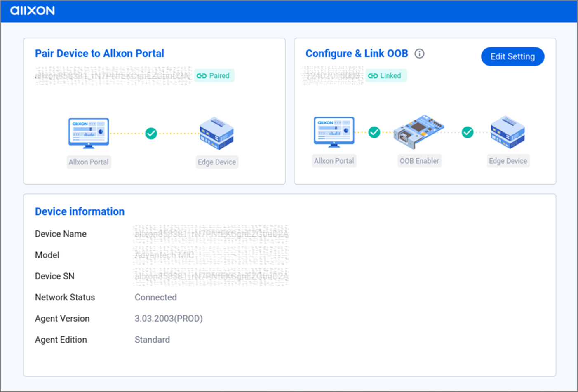Click the Edge Device illustration in the OOB card

[x=508, y=133]
